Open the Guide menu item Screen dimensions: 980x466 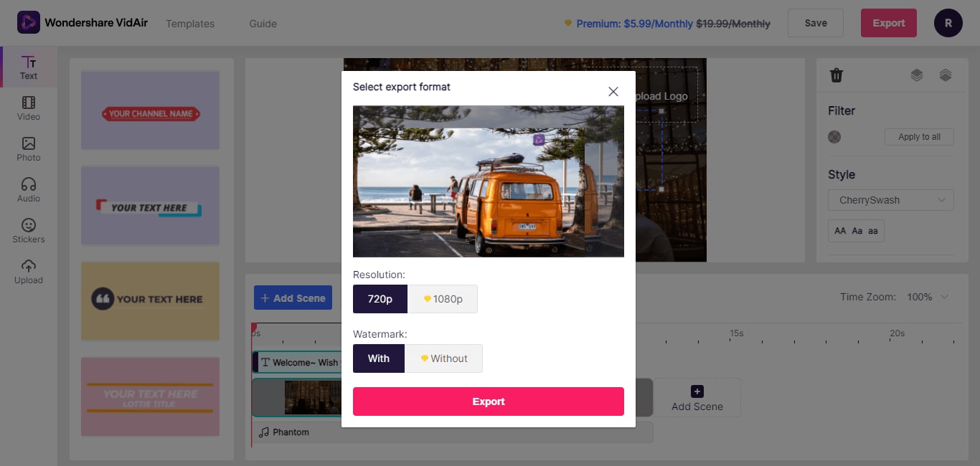[263, 24]
